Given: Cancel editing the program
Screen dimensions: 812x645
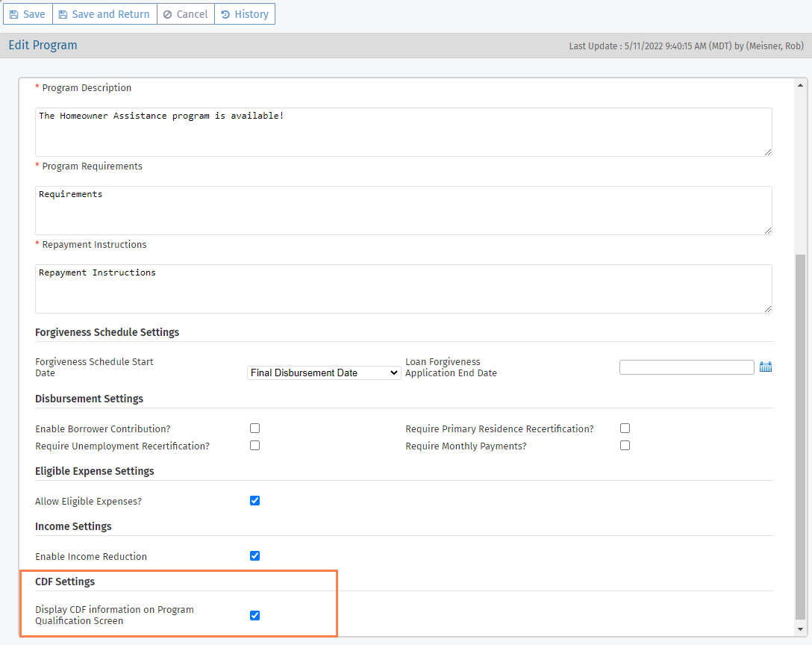Looking at the screenshot, I should [185, 14].
